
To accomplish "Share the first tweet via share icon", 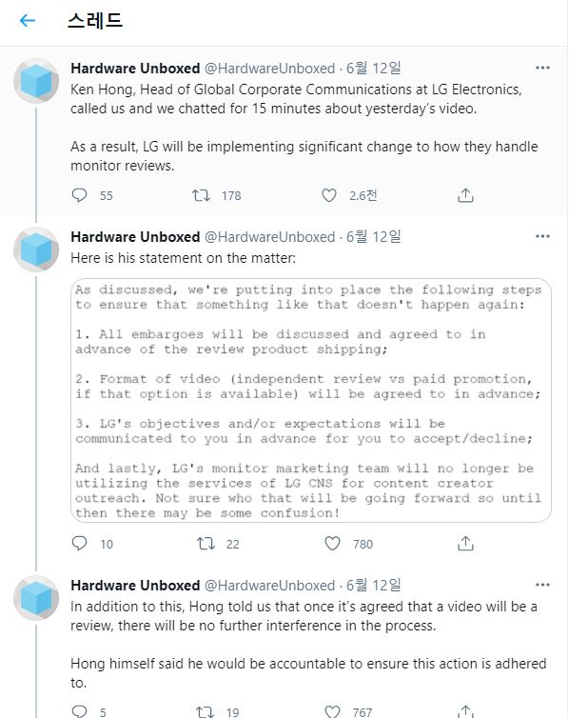I will (x=465, y=195).
